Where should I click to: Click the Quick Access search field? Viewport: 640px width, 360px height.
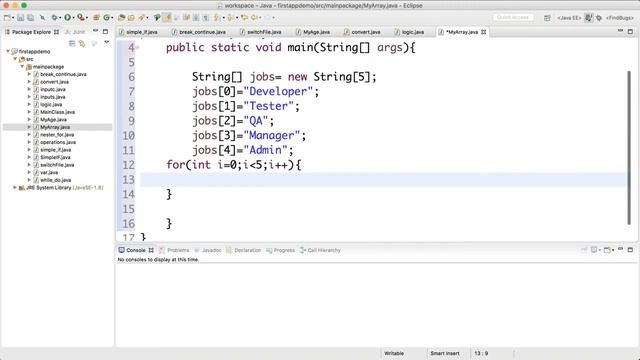click(x=513, y=18)
